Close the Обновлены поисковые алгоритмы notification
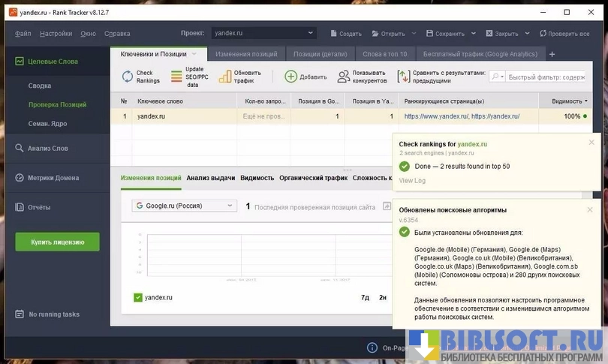The image size is (608, 364). click(x=591, y=210)
